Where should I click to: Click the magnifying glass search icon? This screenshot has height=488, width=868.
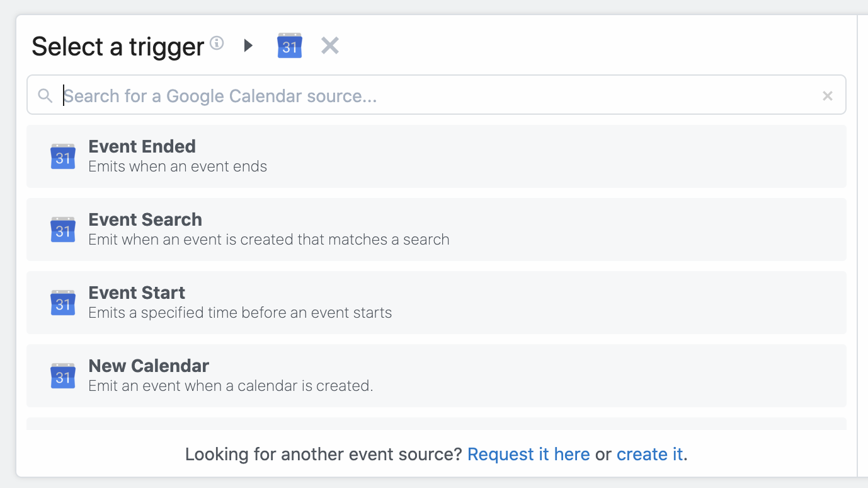[x=44, y=95]
